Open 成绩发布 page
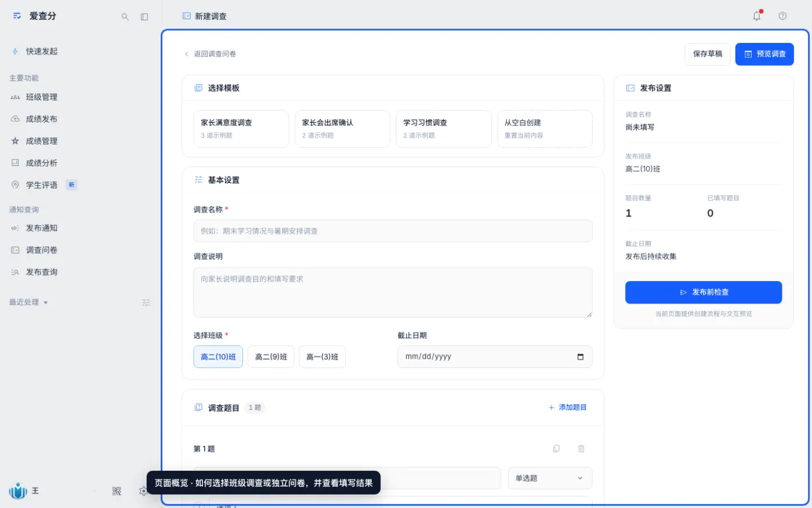The height and width of the screenshot is (508, 812). pos(42,119)
